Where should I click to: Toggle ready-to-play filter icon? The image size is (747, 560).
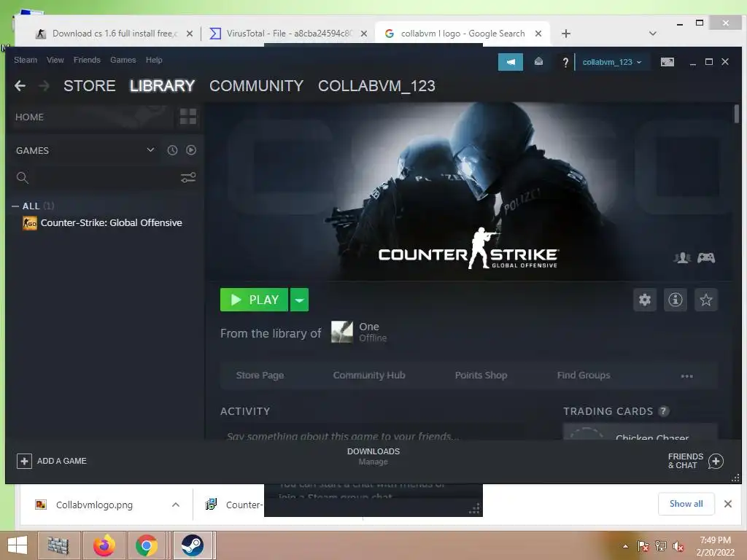[x=191, y=150]
